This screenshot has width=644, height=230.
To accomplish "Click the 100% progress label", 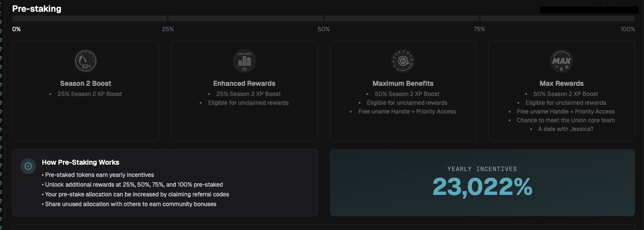I will (627, 29).
